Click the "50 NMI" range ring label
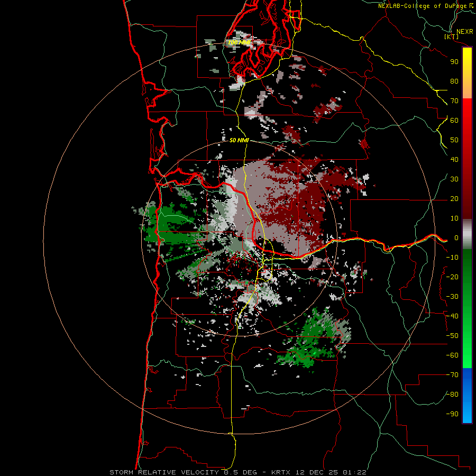The height and width of the screenshot is (476, 476). [x=239, y=140]
